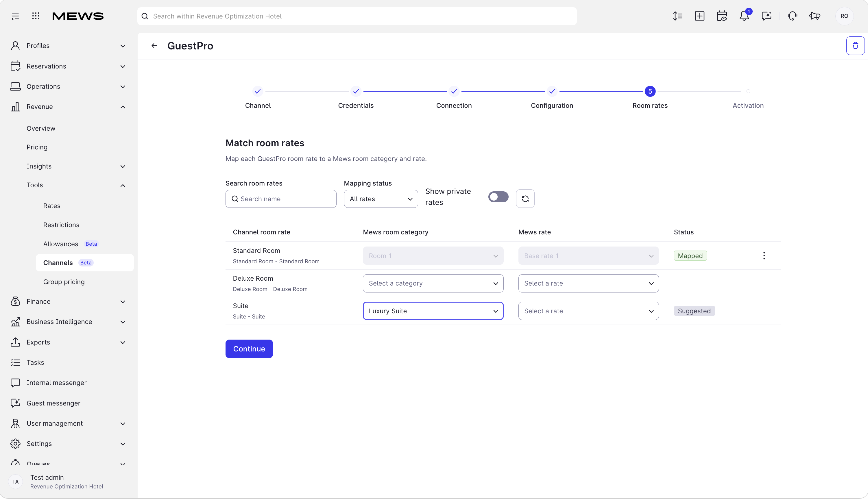Image resolution: width=868 pixels, height=500 pixels.
Task: Open the AI chat sparkle icon
Action: pos(767,16)
